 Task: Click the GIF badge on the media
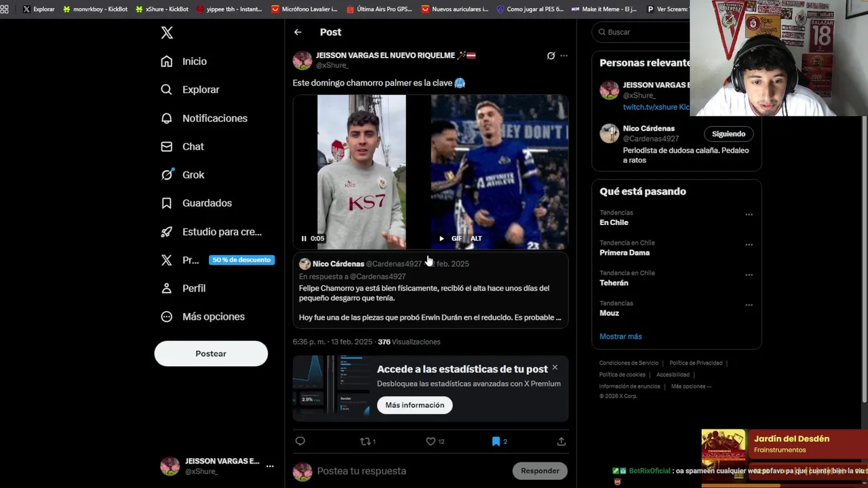point(456,239)
